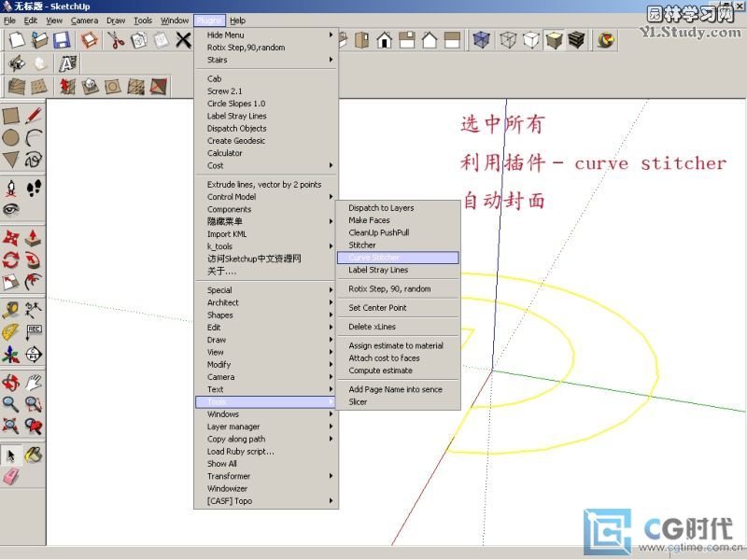747x560 pixels.
Task: Select the Offset tool
Action: coord(34,282)
